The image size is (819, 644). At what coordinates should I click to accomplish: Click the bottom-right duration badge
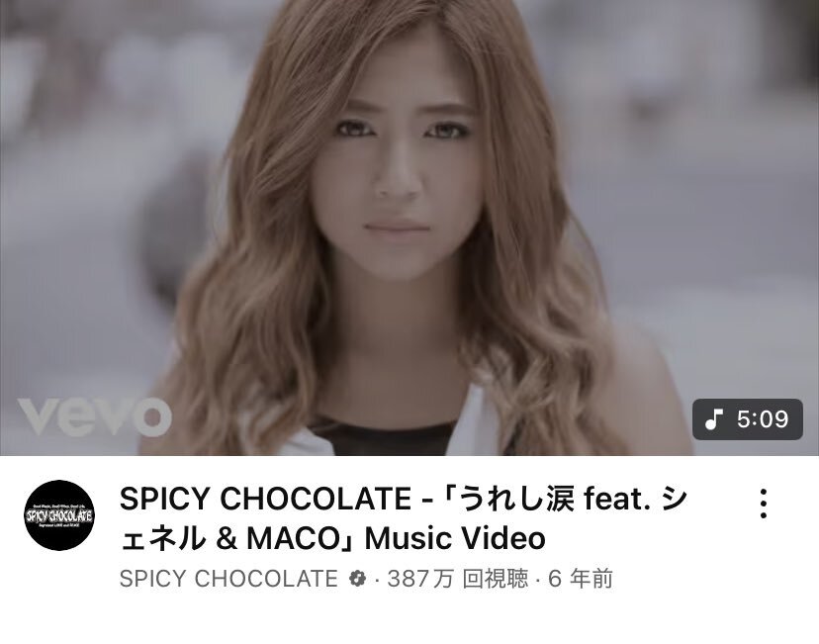coord(748,418)
